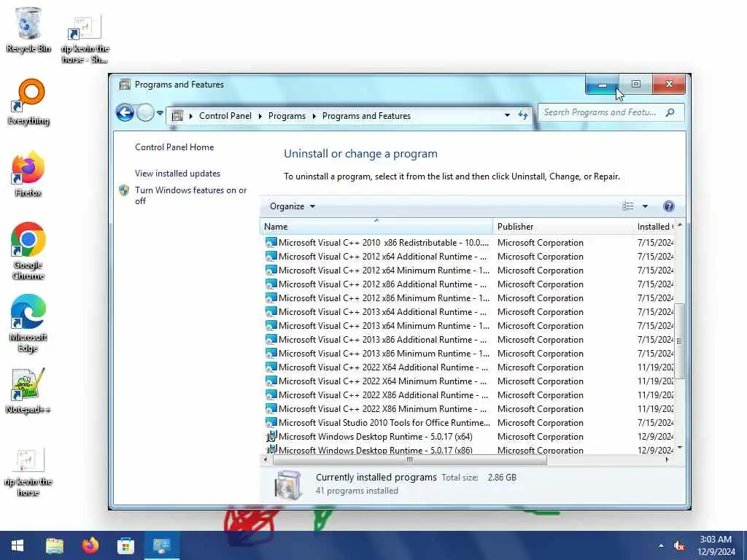The image size is (747, 560).
Task: Maximize the Programs and Features window
Action: coord(635,85)
